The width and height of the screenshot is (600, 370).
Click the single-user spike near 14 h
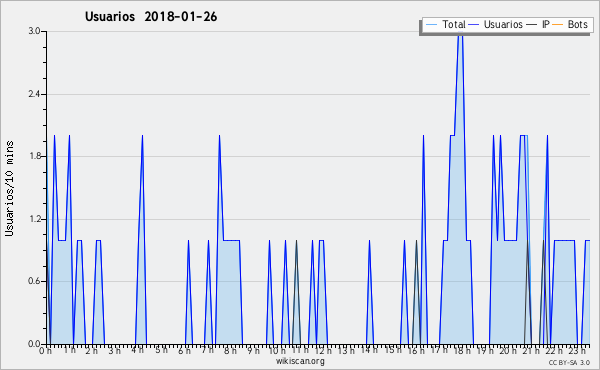(x=369, y=241)
